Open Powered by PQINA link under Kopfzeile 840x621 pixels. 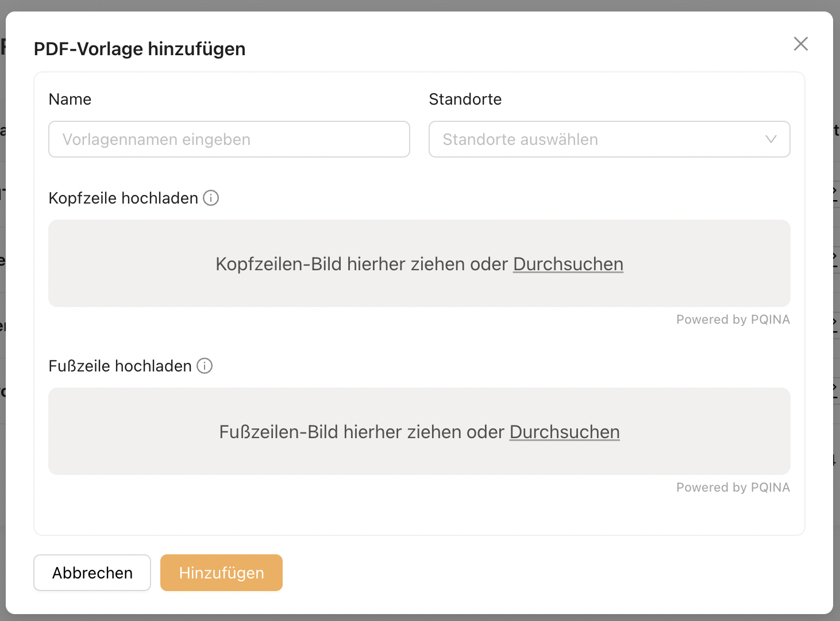pos(733,319)
